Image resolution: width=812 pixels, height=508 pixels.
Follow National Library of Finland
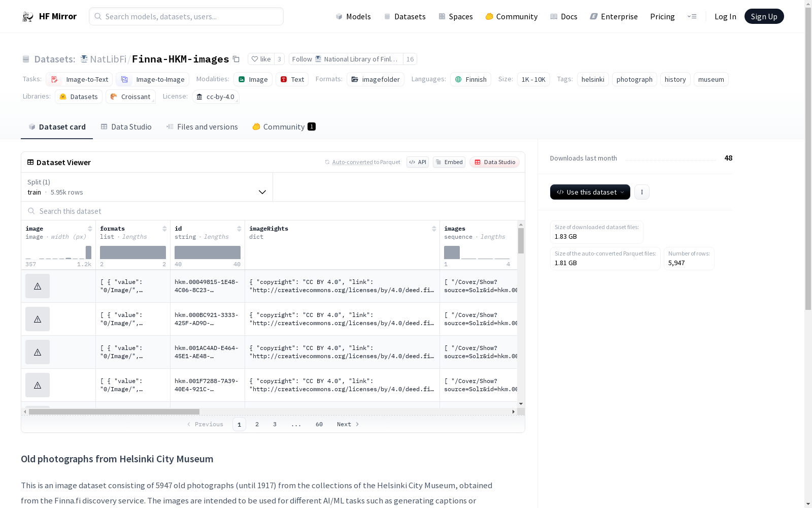[x=346, y=59]
